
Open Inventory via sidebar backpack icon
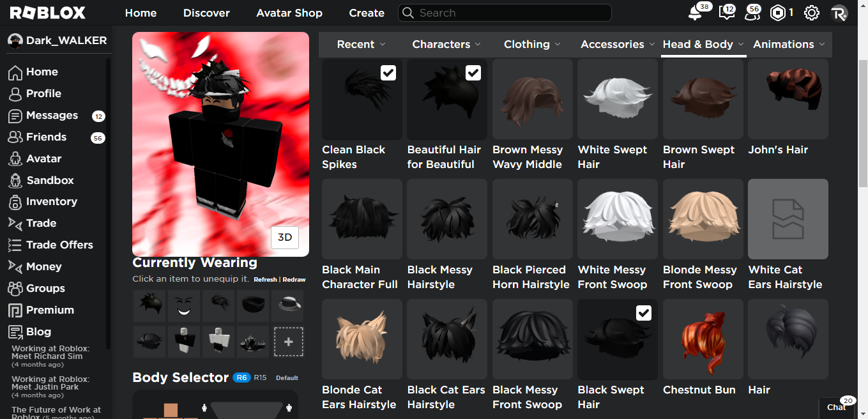tap(15, 202)
